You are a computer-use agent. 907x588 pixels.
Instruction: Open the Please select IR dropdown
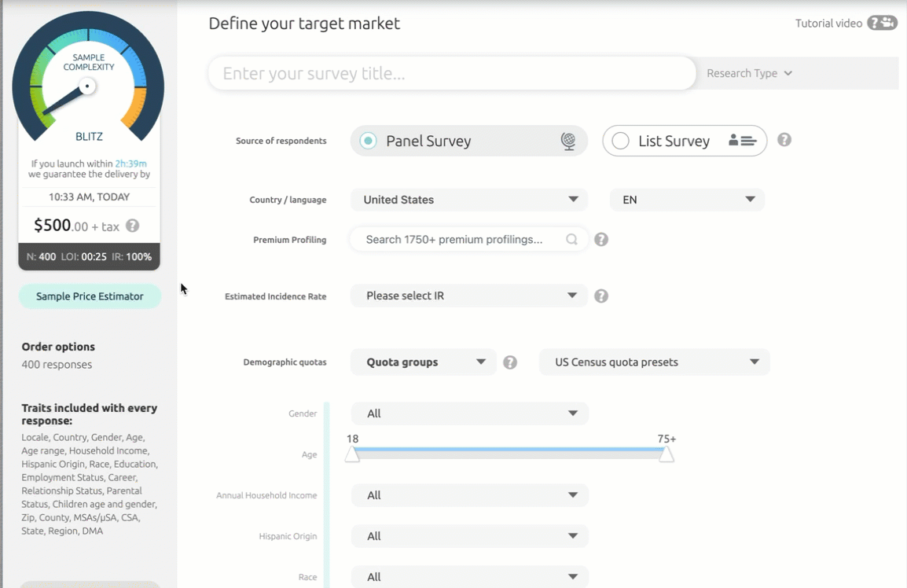tap(469, 296)
